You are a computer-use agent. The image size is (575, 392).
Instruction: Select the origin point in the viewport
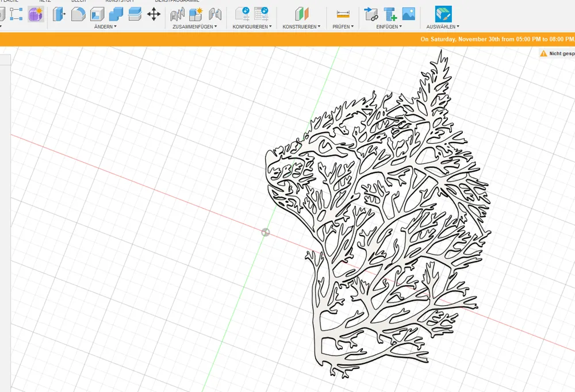click(266, 232)
